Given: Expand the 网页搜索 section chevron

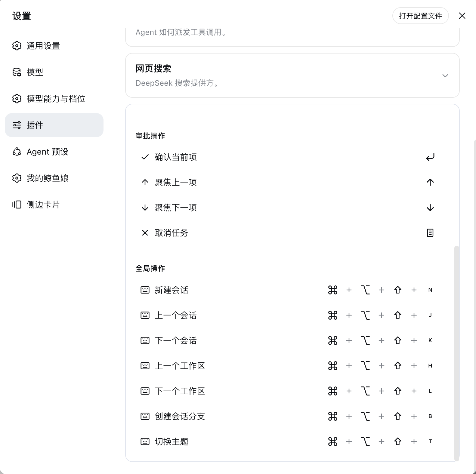Looking at the screenshot, I should [x=445, y=75].
